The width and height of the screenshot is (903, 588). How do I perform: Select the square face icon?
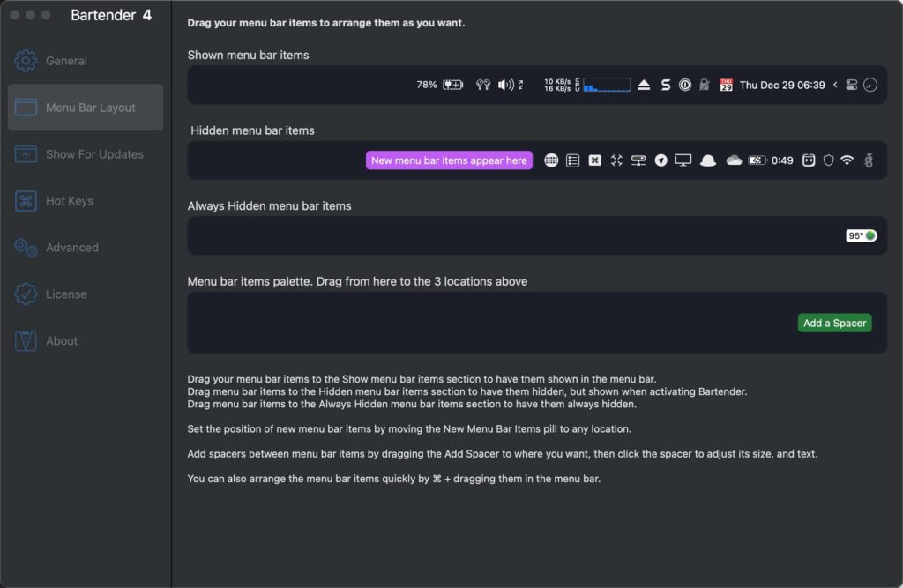pyautogui.click(x=809, y=160)
